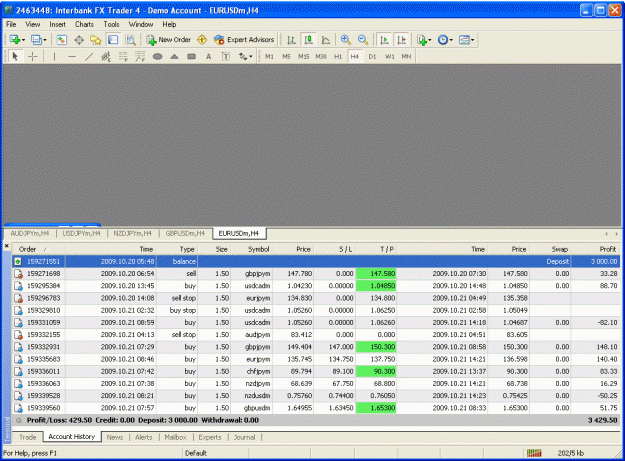Click Zoom Out magnifier icon
Image resolution: width=625 pixels, height=461 pixels.
[x=363, y=40]
